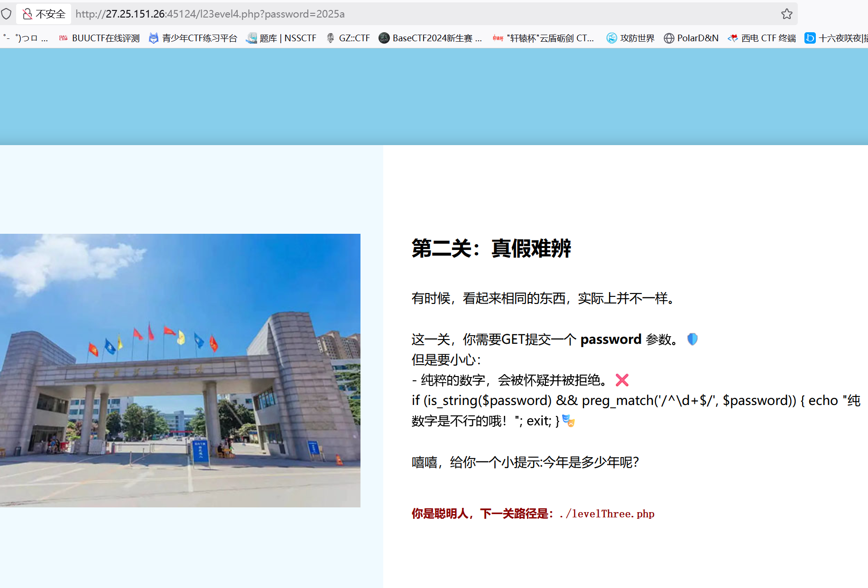Click the ./levelThree.php next level path
The height and width of the screenshot is (588, 868).
point(607,514)
